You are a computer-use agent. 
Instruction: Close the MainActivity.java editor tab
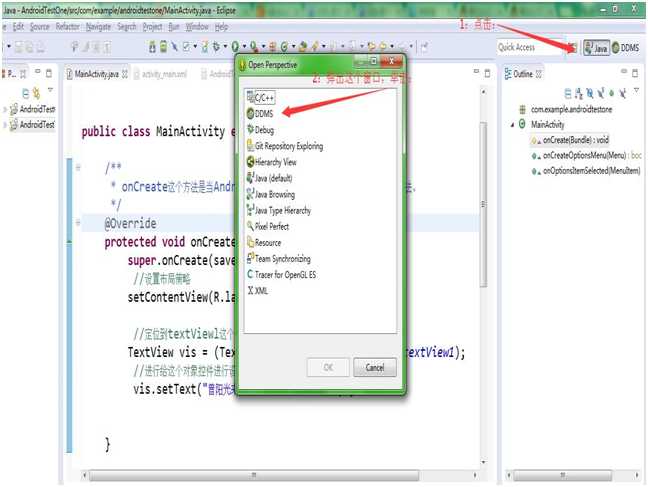click(x=124, y=74)
